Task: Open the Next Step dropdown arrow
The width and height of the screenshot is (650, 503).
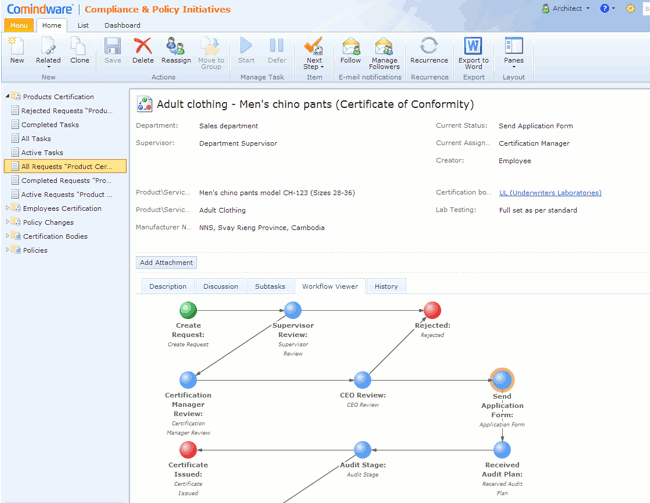Action: pos(322,67)
